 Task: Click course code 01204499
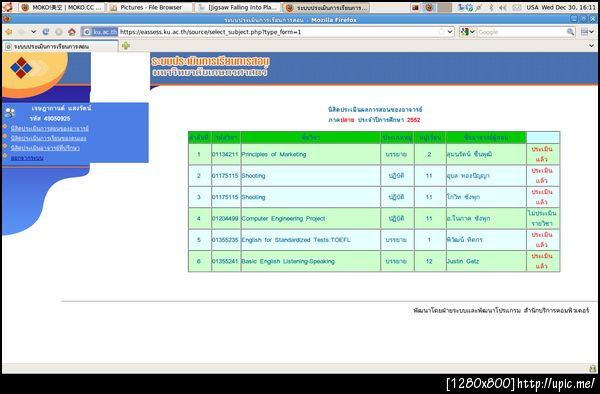point(225,218)
